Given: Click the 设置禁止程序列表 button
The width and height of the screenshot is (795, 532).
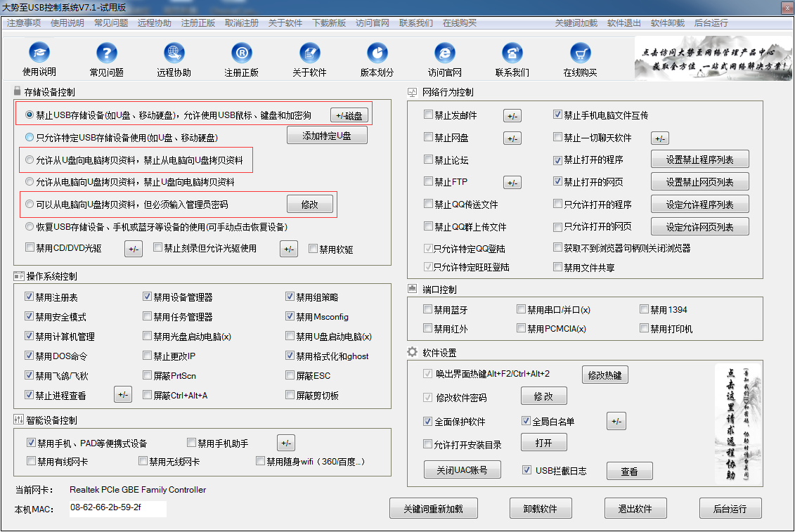Looking at the screenshot, I should click(x=699, y=160).
